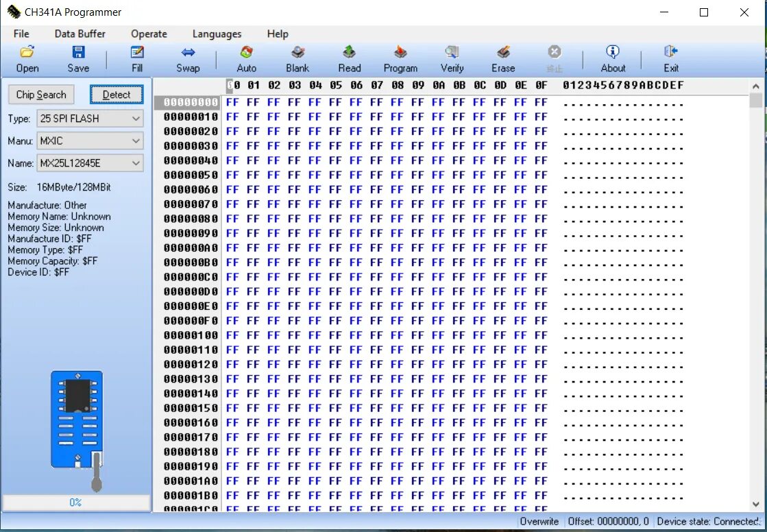
Task: Open the Data Buffer menu
Action: coord(80,34)
